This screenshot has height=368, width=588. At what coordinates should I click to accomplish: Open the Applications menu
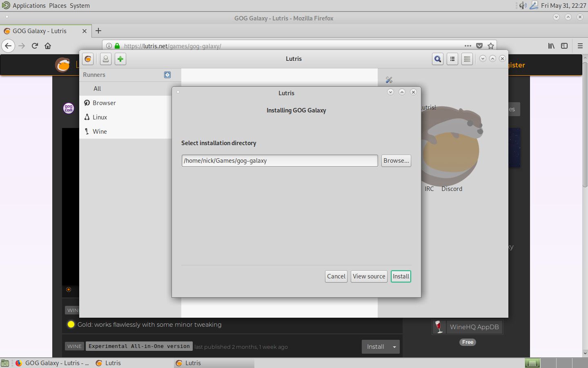pyautogui.click(x=29, y=6)
